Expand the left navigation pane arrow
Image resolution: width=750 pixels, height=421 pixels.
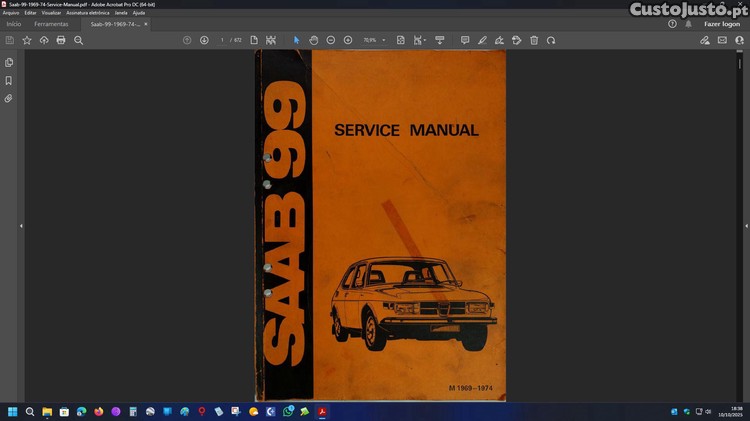click(21, 226)
